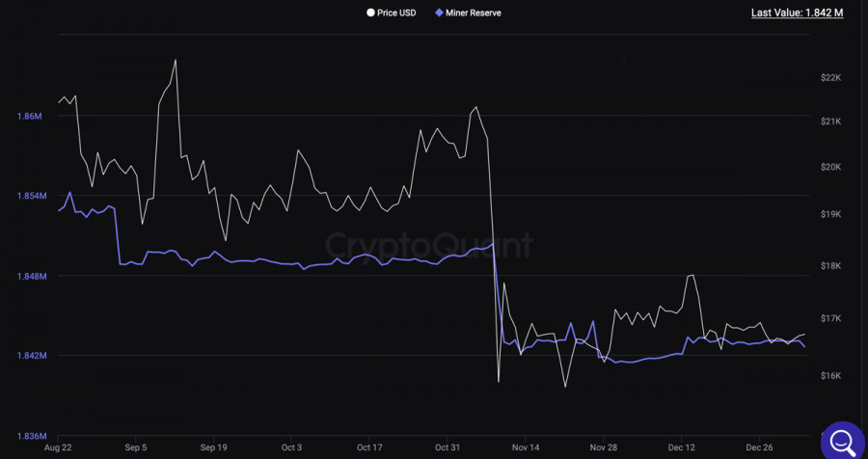The image size is (868, 459).
Task: Click the Dec 26 date marker
Action: click(760, 447)
